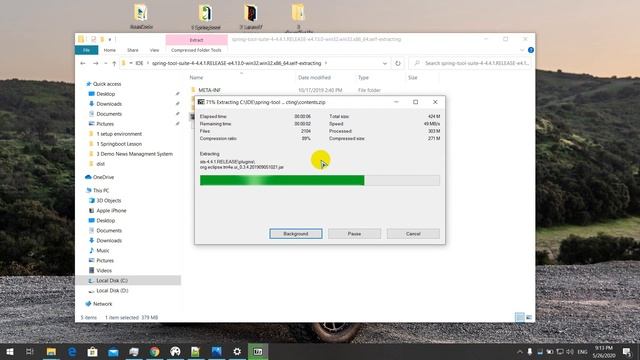Open the 1 Springboot Lesson folder
640x360 pixels.
click(119, 144)
